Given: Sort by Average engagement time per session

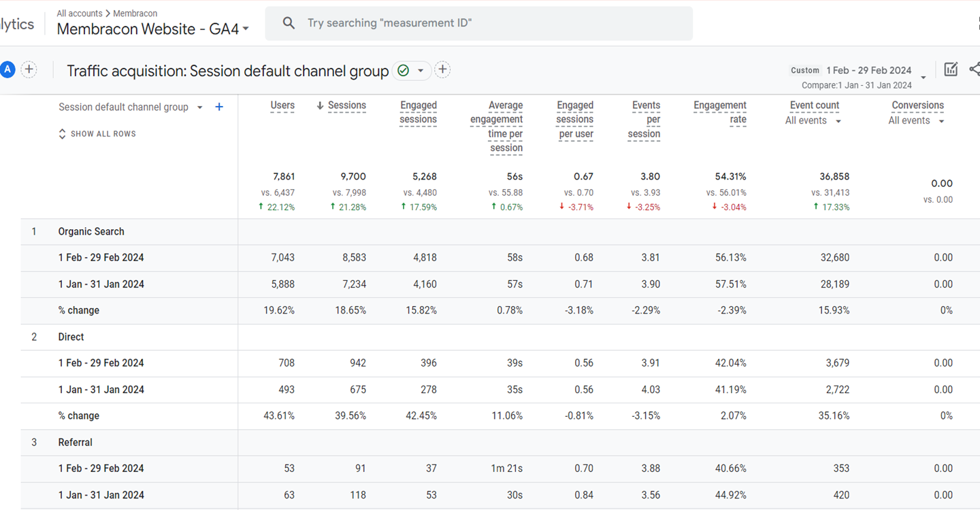Looking at the screenshot, I should click(497, 126).
